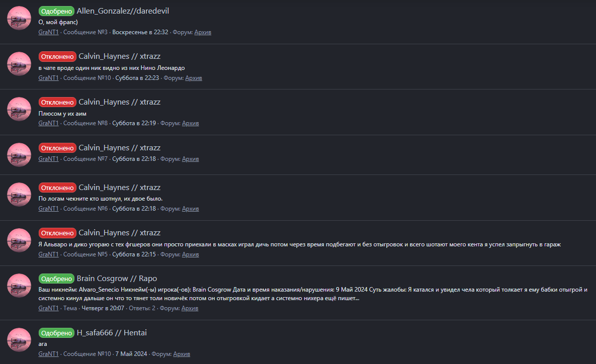
Task: Click the avatar beside H_safa666 // Hentai
Action: (x=19, y=340)
